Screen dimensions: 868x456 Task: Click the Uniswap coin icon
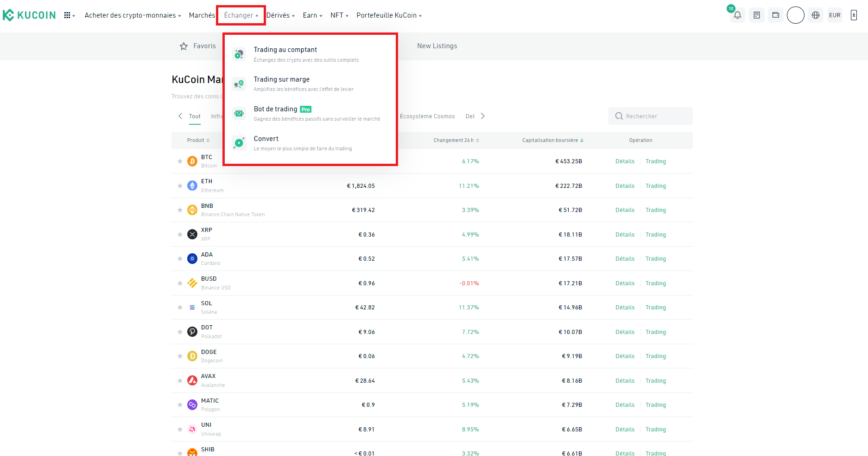(x=192, y=429)
